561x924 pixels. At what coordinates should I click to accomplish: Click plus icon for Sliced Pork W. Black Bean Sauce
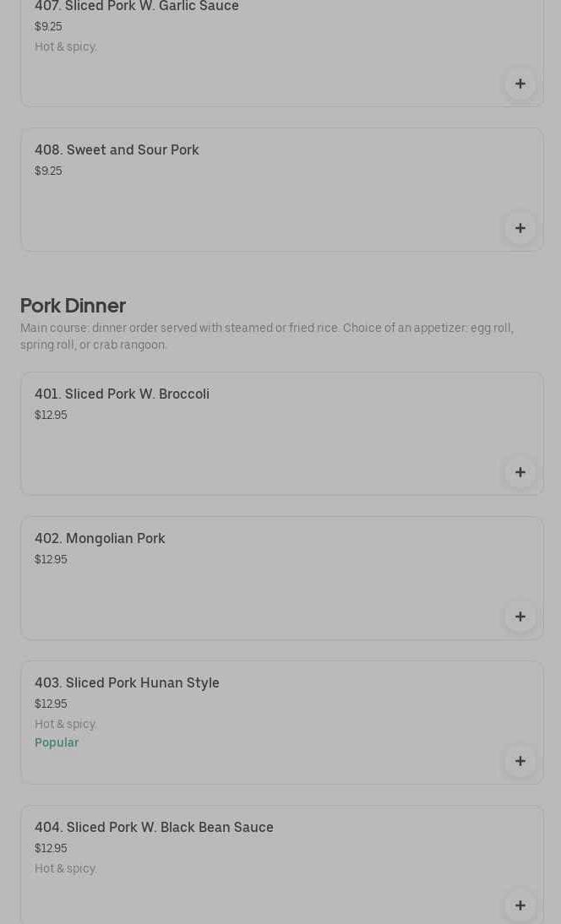[520, 905]
